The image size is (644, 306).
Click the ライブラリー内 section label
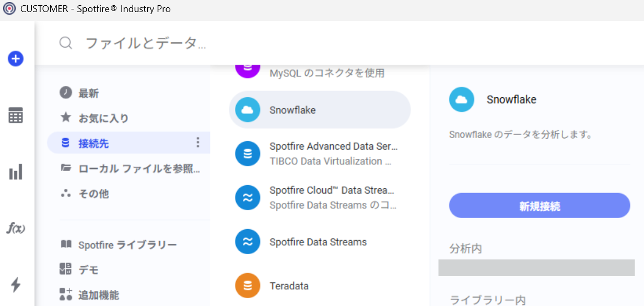487,299
